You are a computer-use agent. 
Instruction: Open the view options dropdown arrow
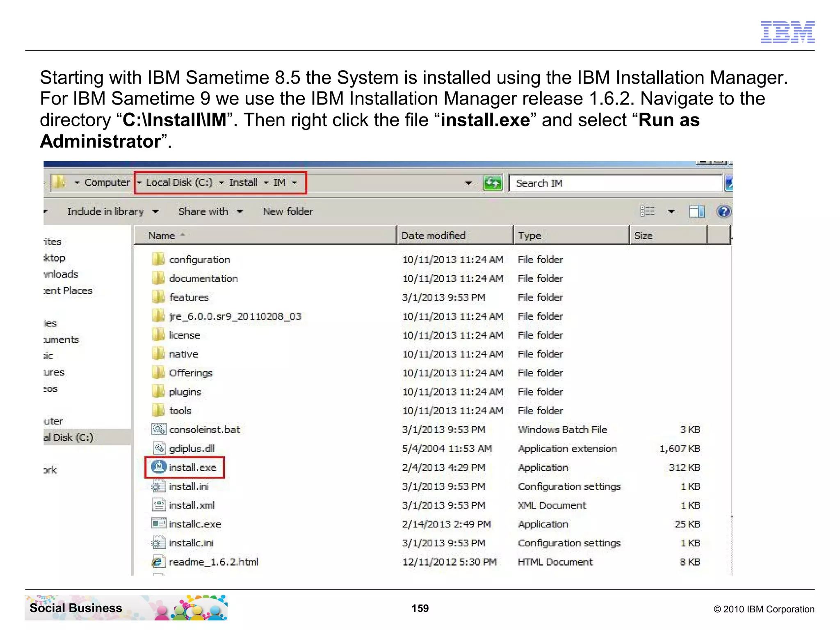(x=671, y=212)
